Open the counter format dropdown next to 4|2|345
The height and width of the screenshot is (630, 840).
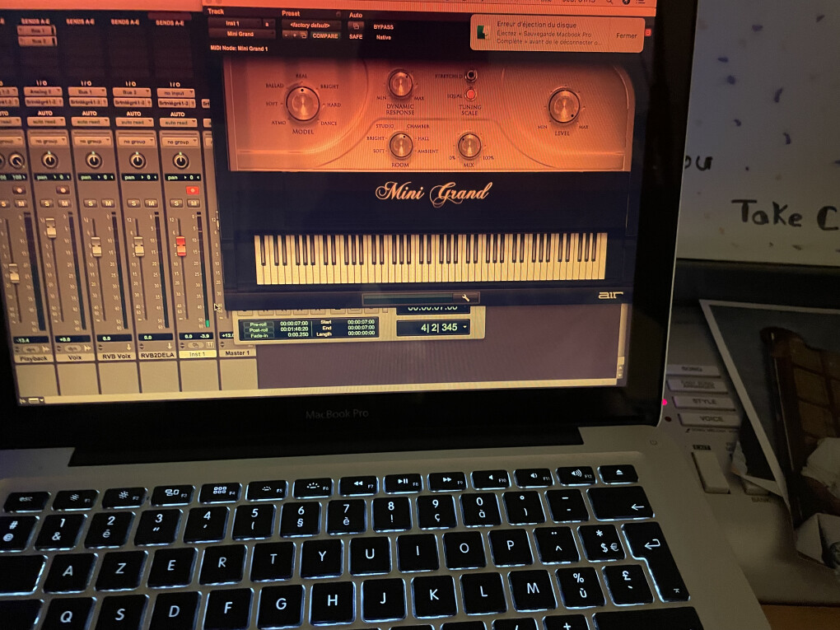[464, 327]
